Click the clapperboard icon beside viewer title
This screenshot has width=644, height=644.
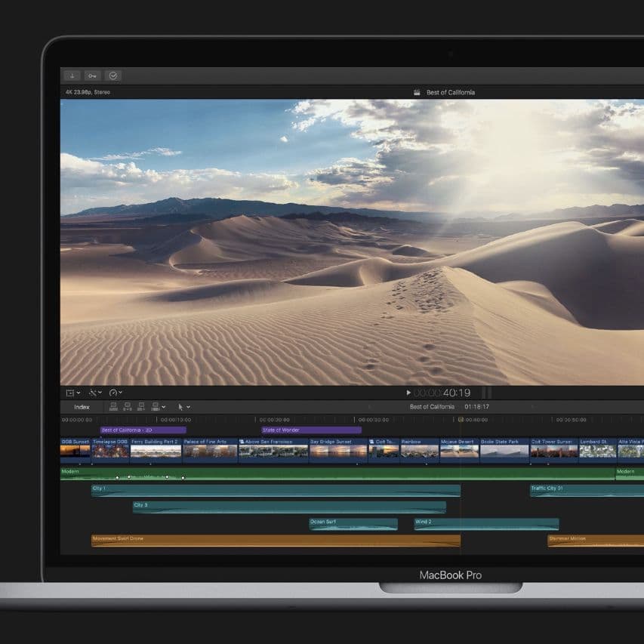click(417, 92)
